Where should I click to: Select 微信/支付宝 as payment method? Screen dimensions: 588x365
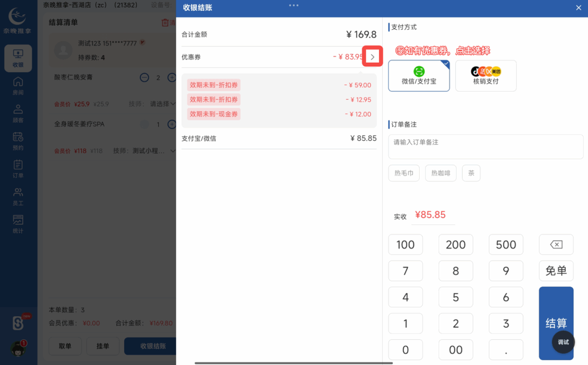419,76
